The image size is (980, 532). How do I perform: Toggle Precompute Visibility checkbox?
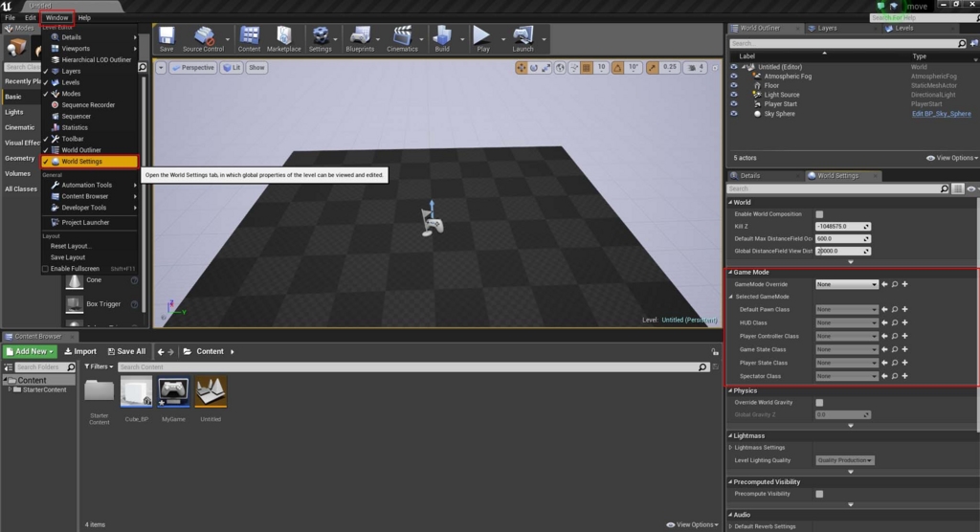[819, 494]
